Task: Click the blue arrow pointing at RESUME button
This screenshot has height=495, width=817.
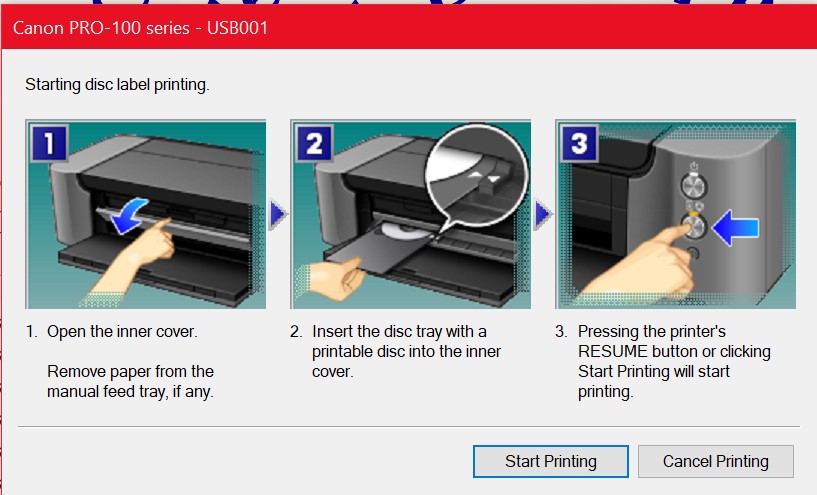Action: [x=735, y=228]
